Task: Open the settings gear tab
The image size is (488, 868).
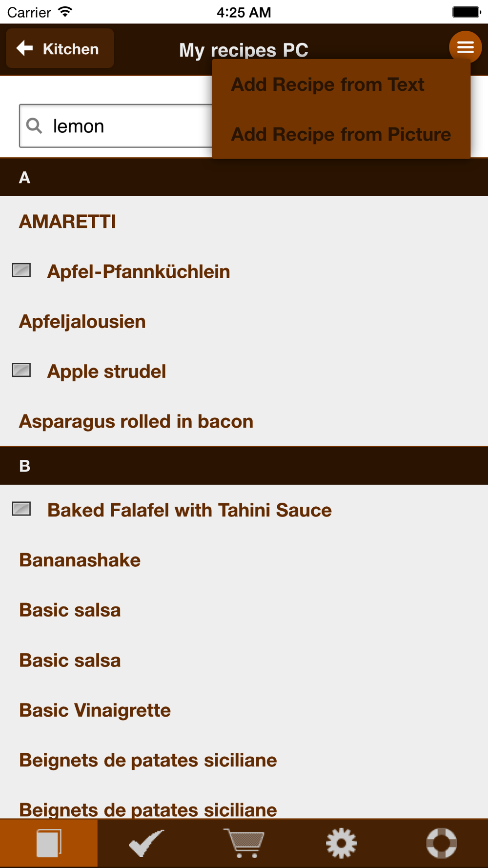Action: pos(342,843)
